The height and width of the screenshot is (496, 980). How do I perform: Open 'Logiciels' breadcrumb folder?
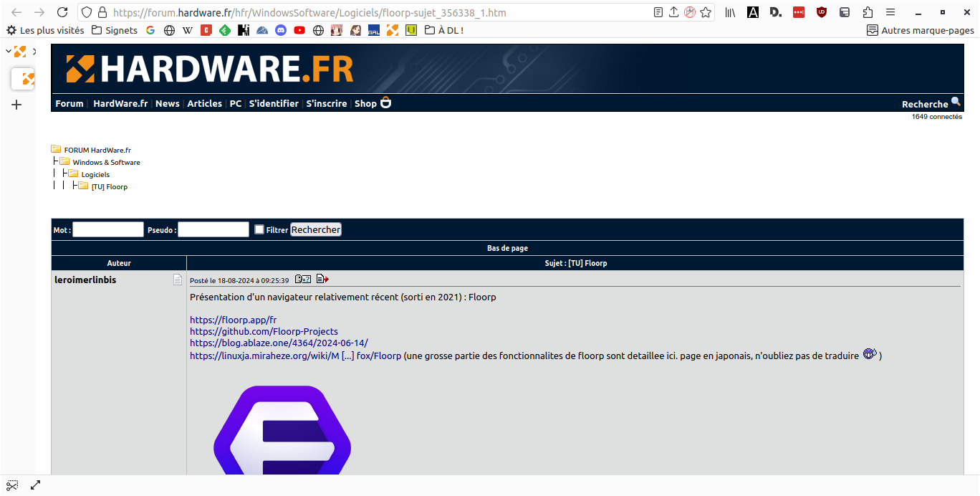[x=95, y=174]
